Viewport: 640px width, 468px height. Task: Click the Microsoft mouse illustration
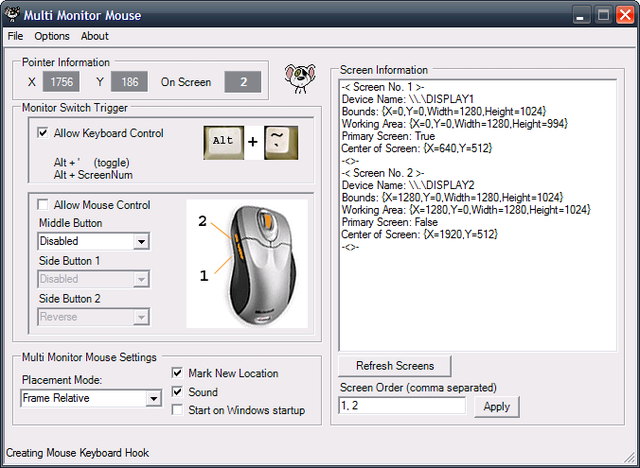259,264
